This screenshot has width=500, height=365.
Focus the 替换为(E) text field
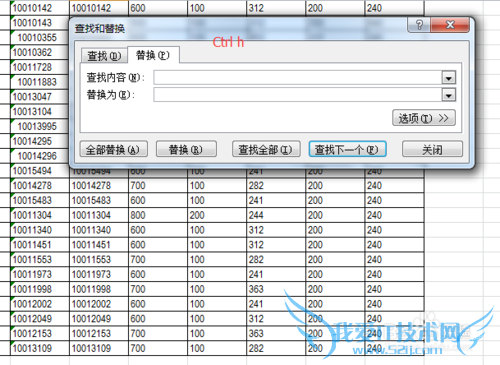coord(297,95)
